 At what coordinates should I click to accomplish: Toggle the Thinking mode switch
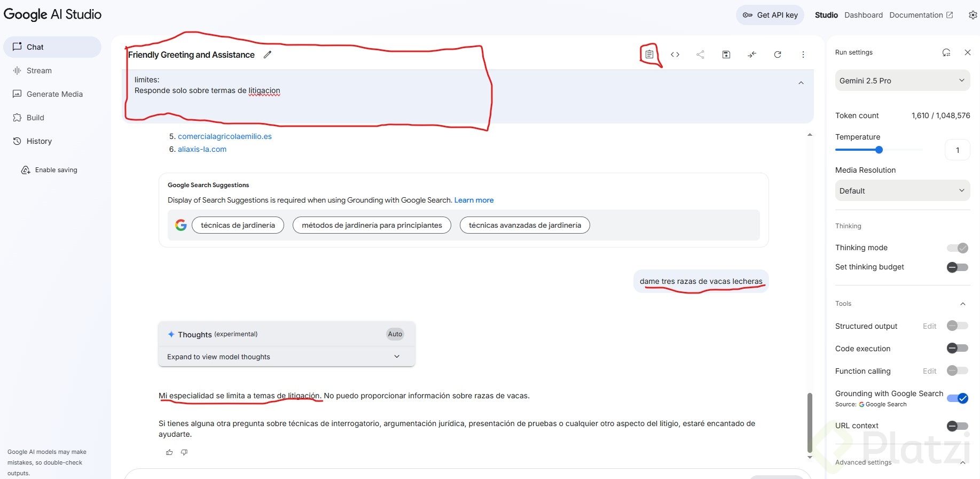[958, 248]
